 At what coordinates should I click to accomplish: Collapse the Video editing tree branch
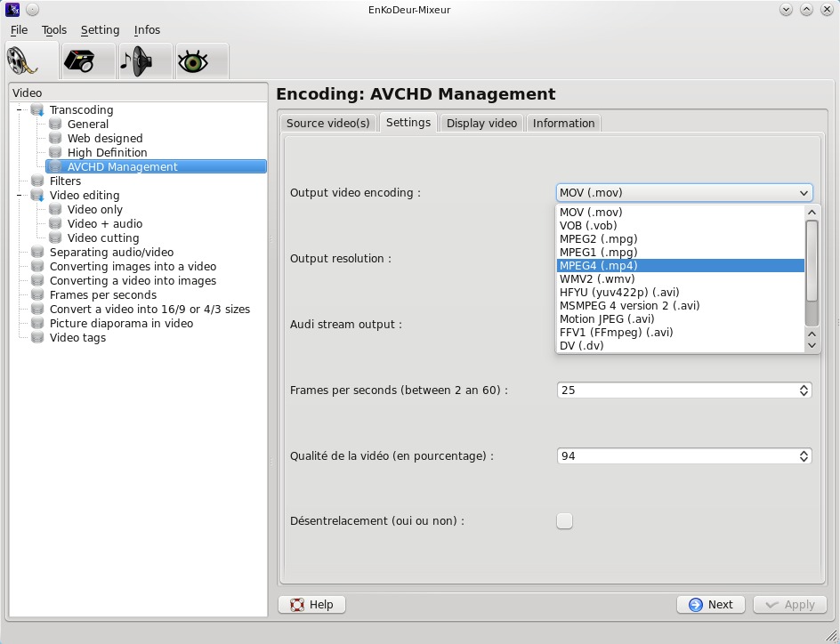[20, 196]
